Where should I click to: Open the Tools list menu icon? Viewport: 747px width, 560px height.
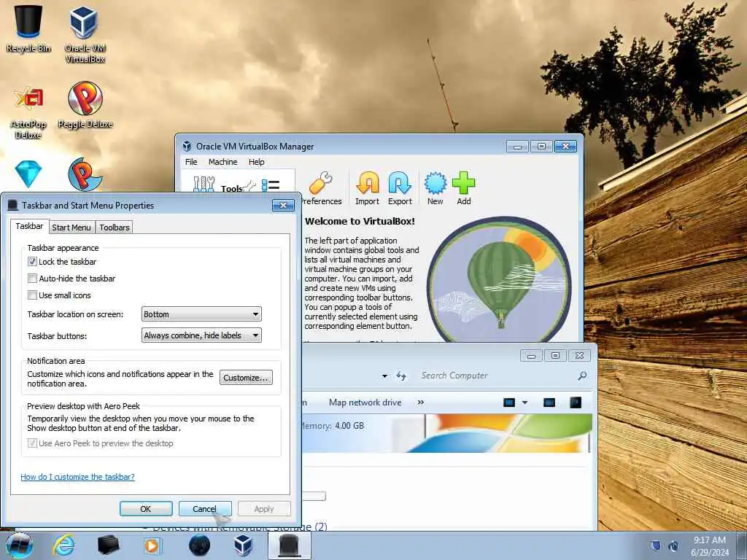click(x=271, y=185)
